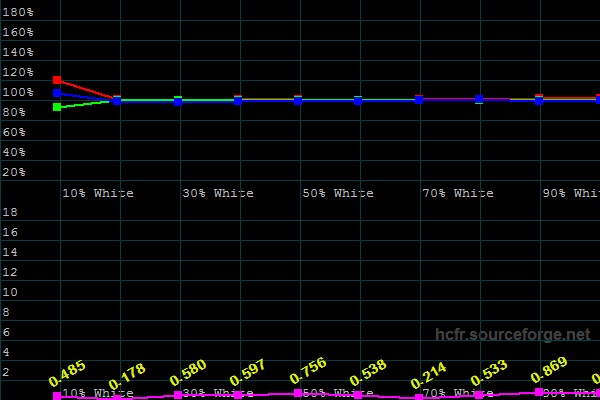Click the 100% axis label
600x400 pixels.
pyautogui.click(x=18, y=92)
